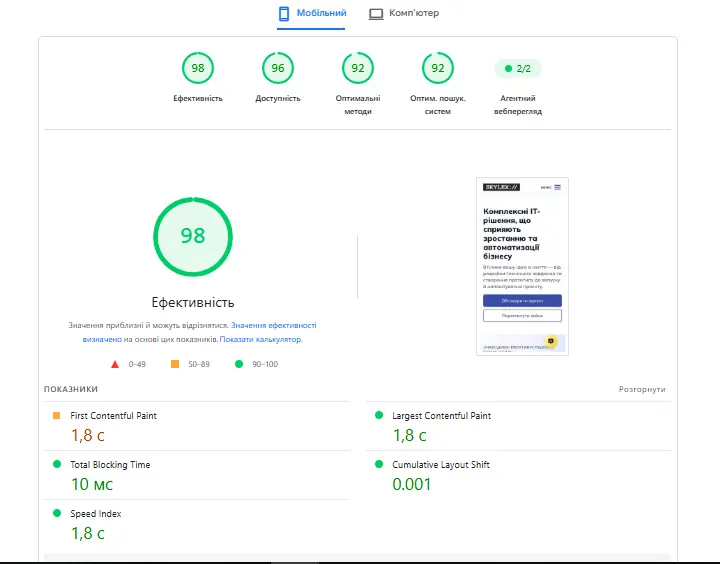Click the laptop computer icon
Viewport: 720px width, 564px height.
(x=376, y=14)
